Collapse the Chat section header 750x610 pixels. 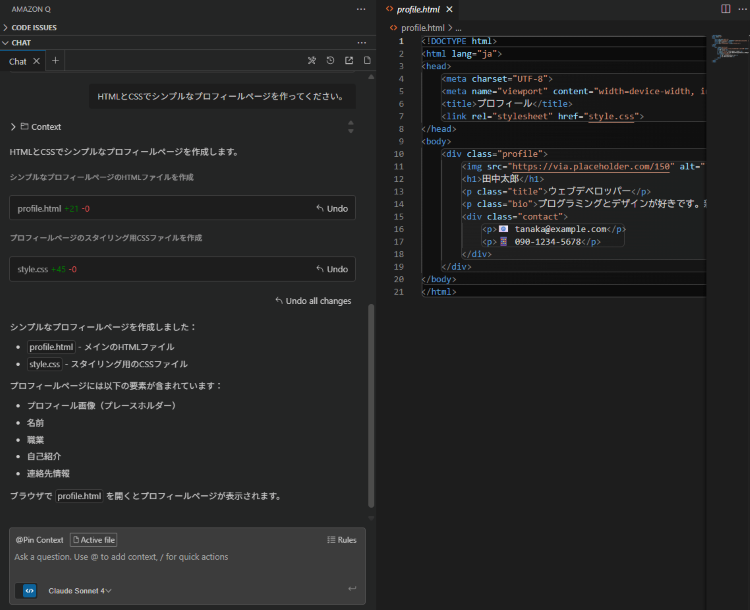pyautogui.click(x=21, y=43)
